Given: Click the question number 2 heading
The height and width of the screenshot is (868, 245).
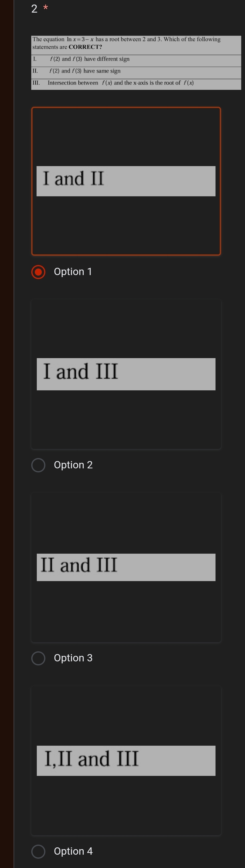Looking at the screenshot, I should [34, 9].
